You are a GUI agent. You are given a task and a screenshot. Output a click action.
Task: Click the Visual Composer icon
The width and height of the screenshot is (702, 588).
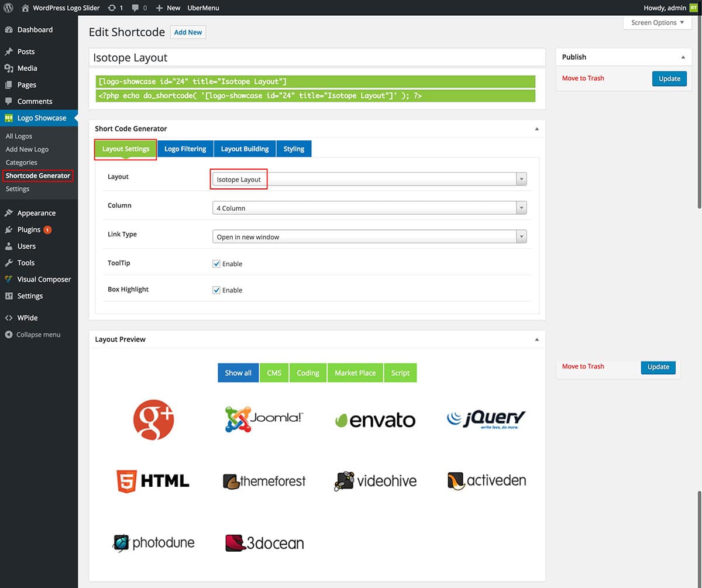point(9,279)
